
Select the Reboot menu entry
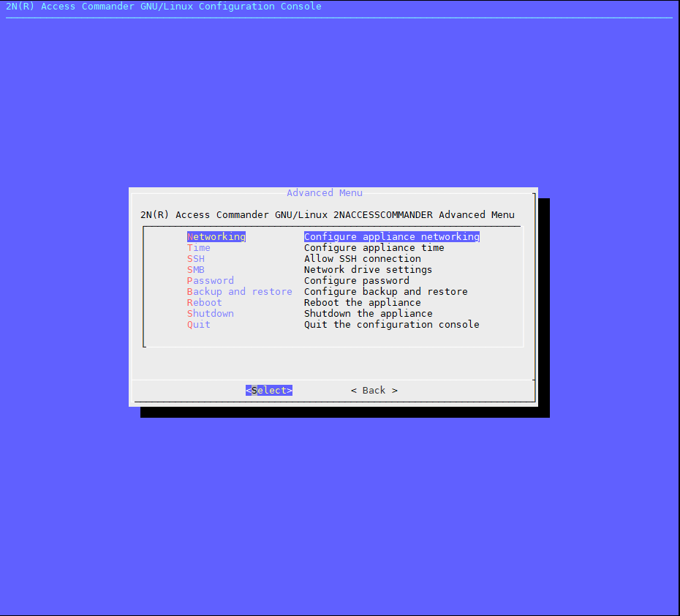(204, 302)
